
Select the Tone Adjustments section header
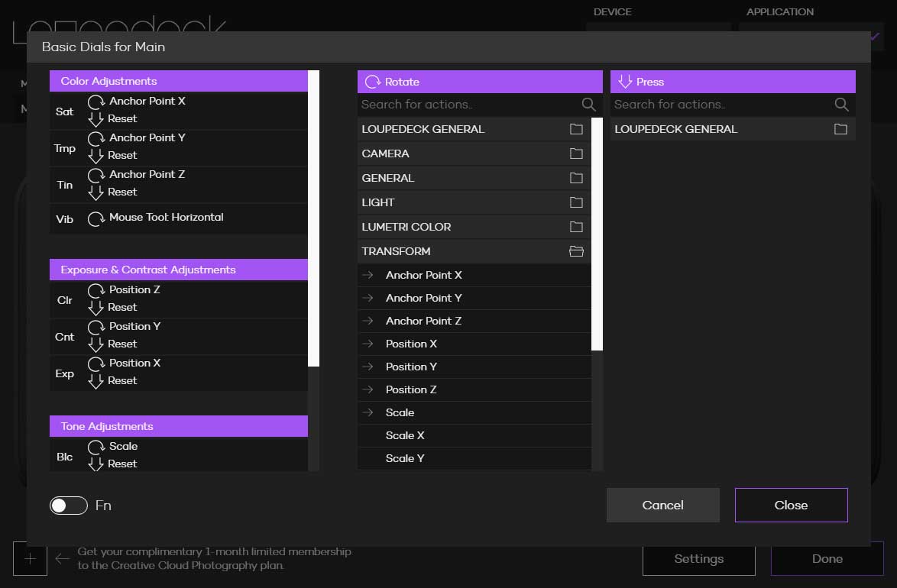coord(179,426)
